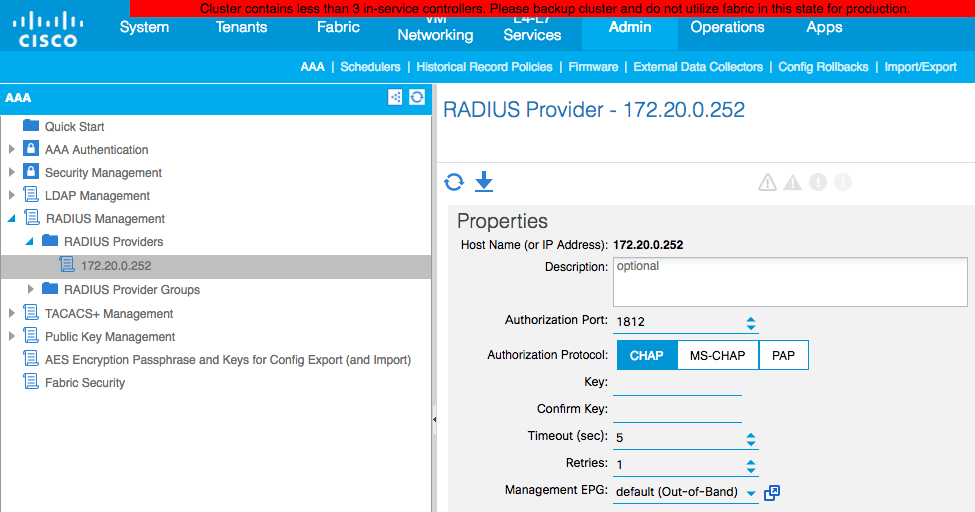
Task: Refresh the AAA navigation panel
Action: [x=417, y=97]
